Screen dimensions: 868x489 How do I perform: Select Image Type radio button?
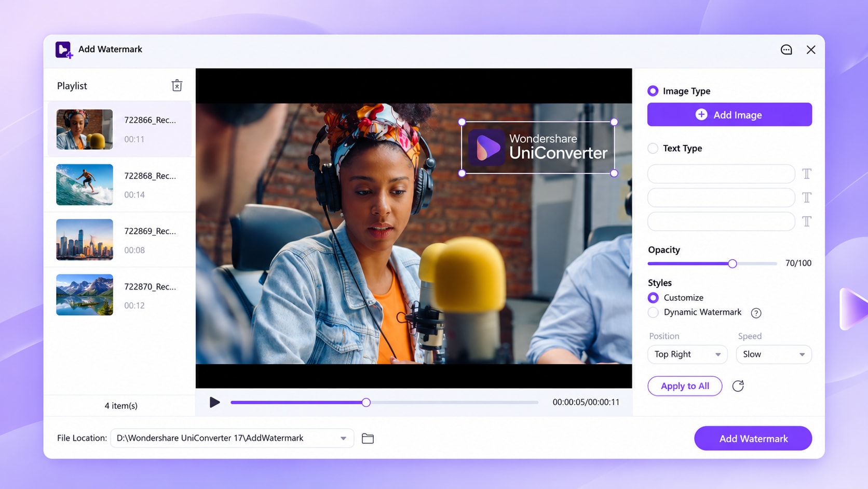[653, 91]
